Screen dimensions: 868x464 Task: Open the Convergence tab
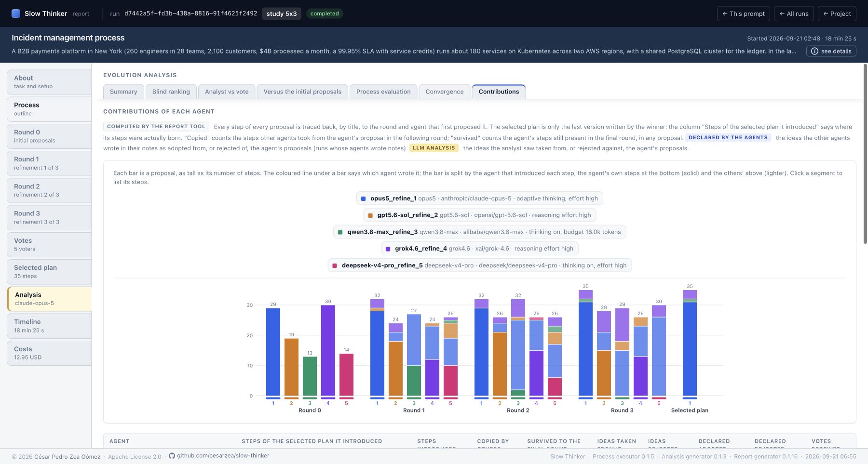pyautogui.click(x=444, y=92)
